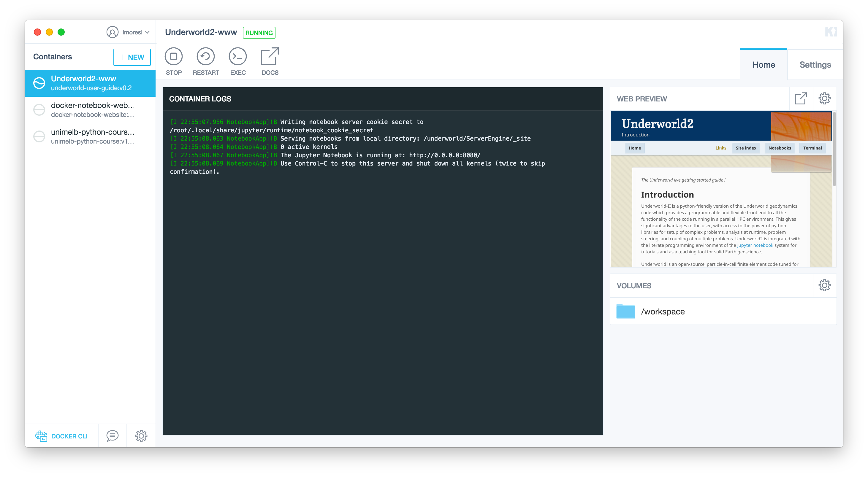Click docker-notebook-web stopped status icon
Viewport: 868px width, 477px height.
(39, 110)
